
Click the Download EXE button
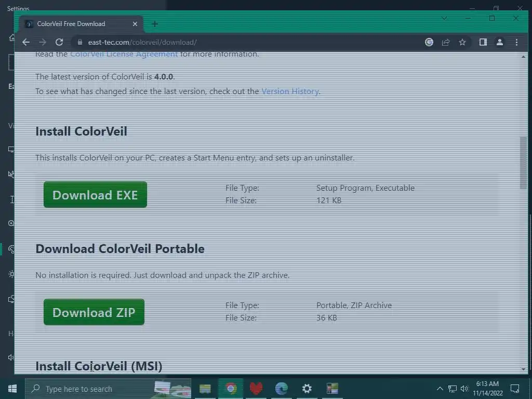point(96,195)
